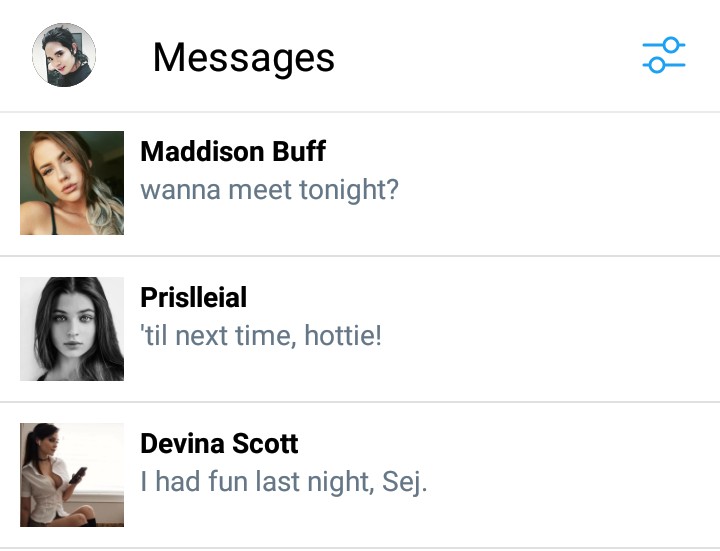Open the "wanna meet tonight?" message
The height and width of the screenshot is (551, 720).
tap(269, 189)
